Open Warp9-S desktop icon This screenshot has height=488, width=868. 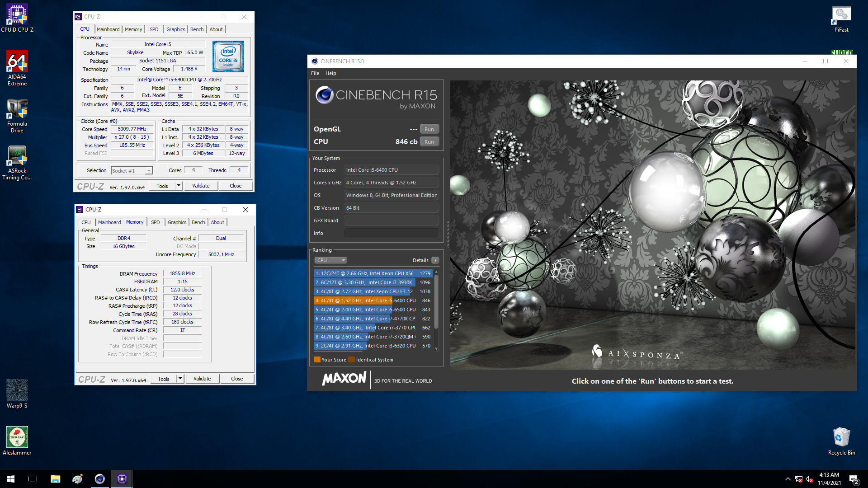tap(17, 394)
